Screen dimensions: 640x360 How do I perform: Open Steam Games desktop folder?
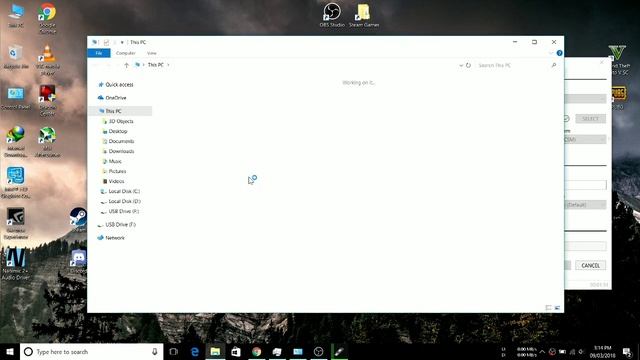tap(364, 15)
